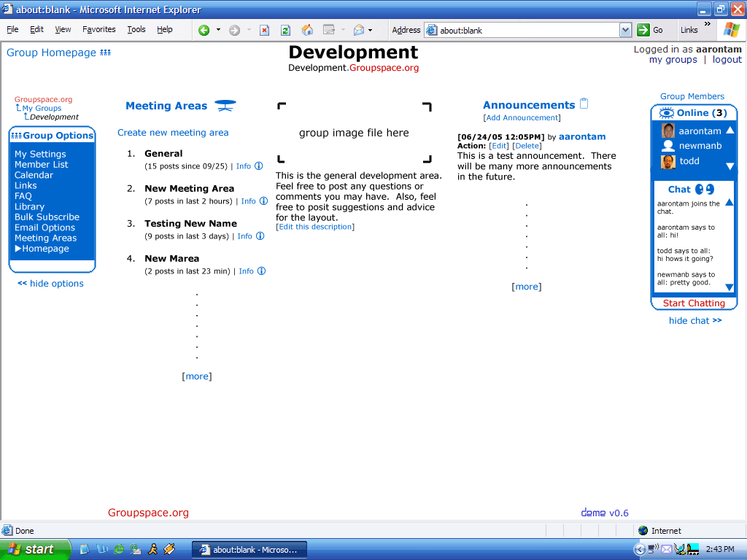Click the Start Chatting button

pyautogui.click(x=693, y=303)
